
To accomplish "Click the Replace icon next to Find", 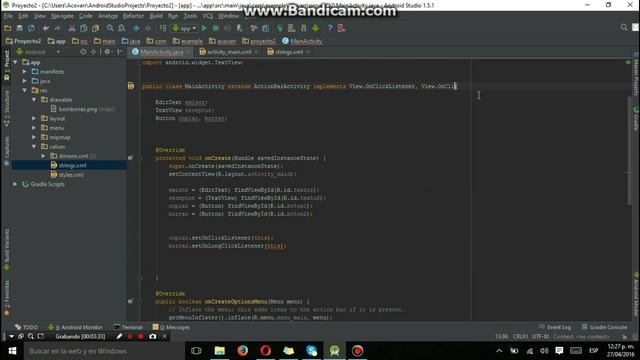I will [122, 28].
